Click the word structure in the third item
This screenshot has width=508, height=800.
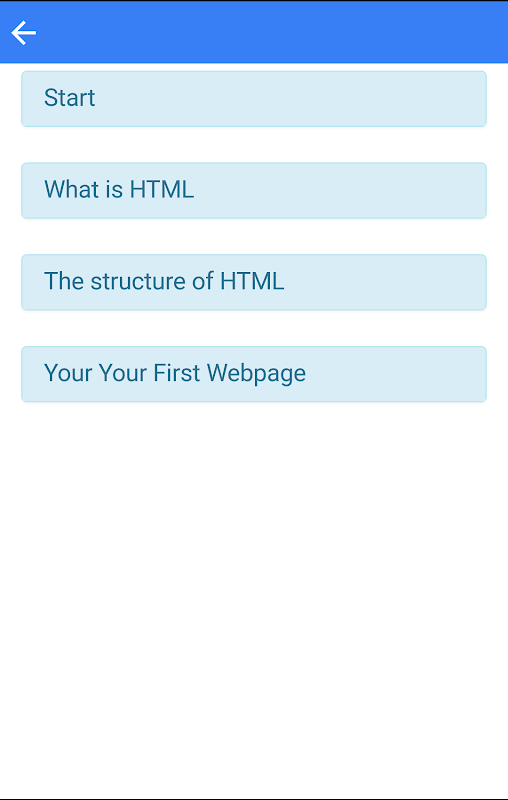[x=138, y=281]
